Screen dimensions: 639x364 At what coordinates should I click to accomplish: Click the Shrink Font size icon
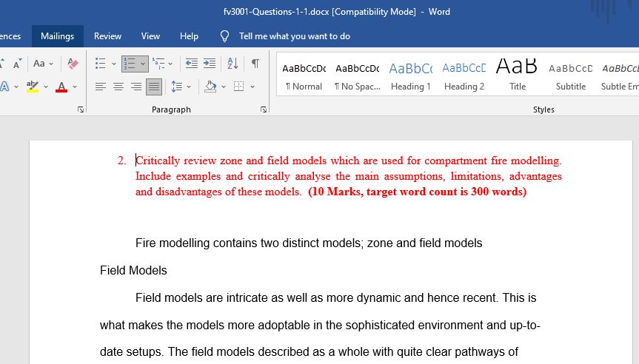[x=17, y=64]
